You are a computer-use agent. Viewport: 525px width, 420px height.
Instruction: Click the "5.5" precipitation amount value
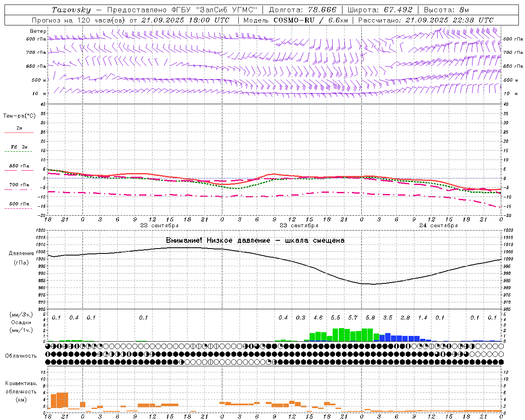336,318
